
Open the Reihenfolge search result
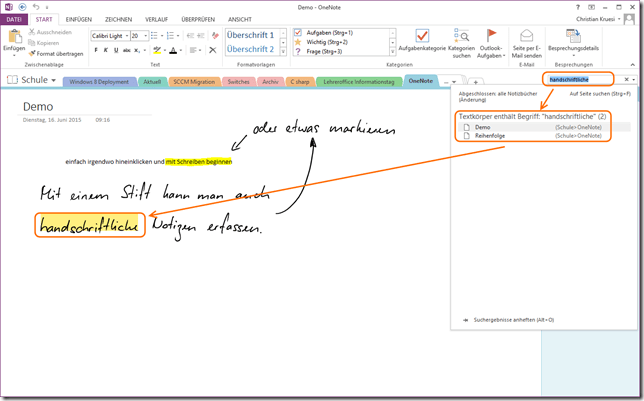(x=489, y=135)
